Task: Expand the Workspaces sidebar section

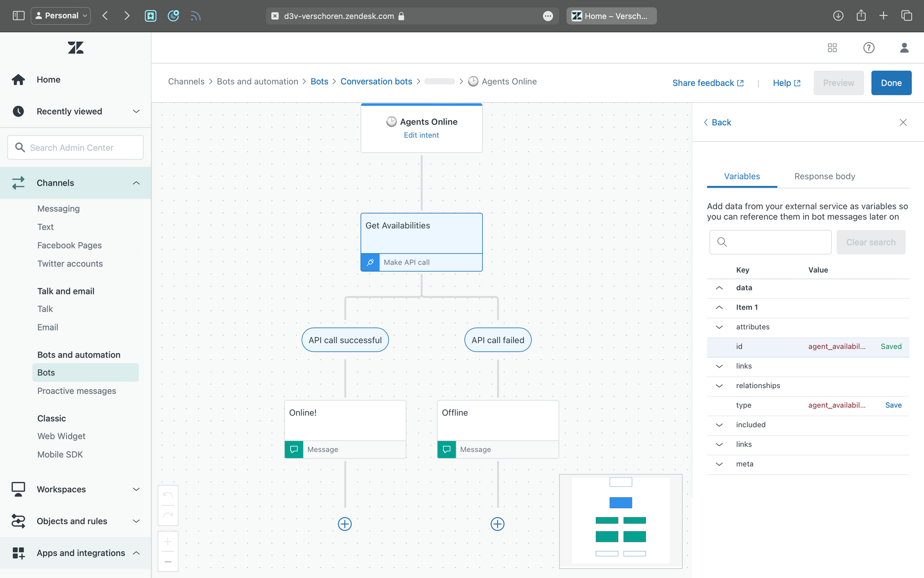Action: (x=136, y=489)
